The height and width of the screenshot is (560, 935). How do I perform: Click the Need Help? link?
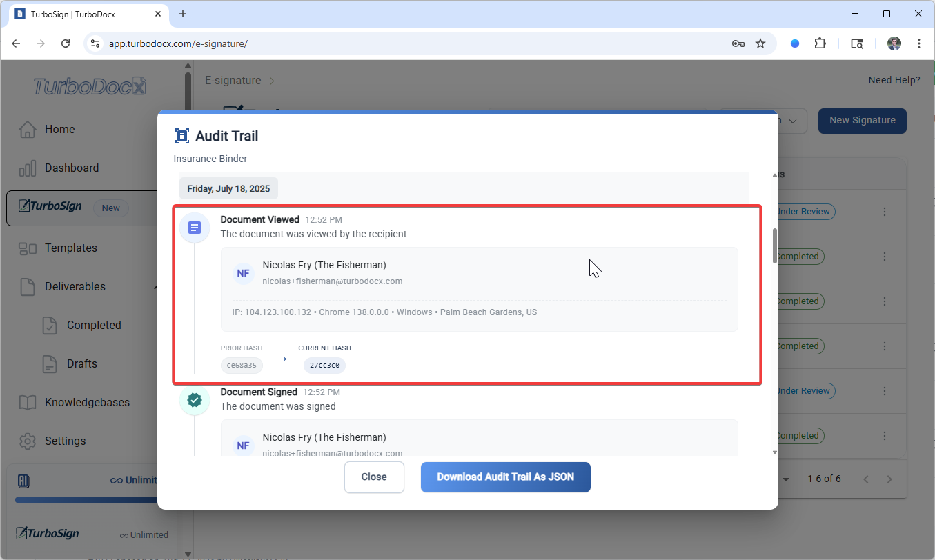[x=894, y=81]
